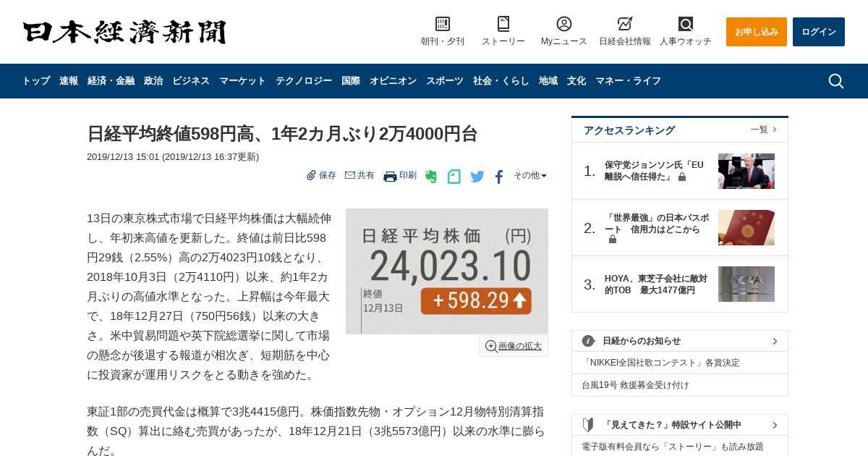Open the 朝刊・夕刊 newspaper icon
The width and height of the screenshot is (868, 456).
coord(443,24)
